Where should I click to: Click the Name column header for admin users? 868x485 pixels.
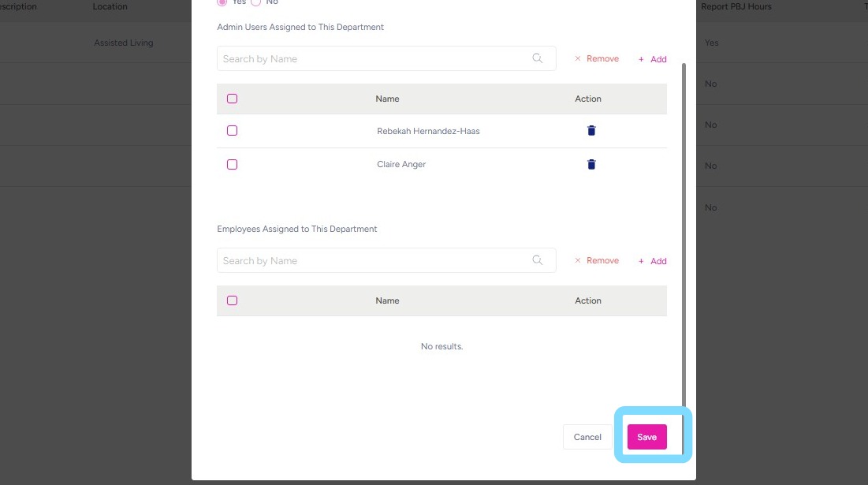tap(387, 99)
